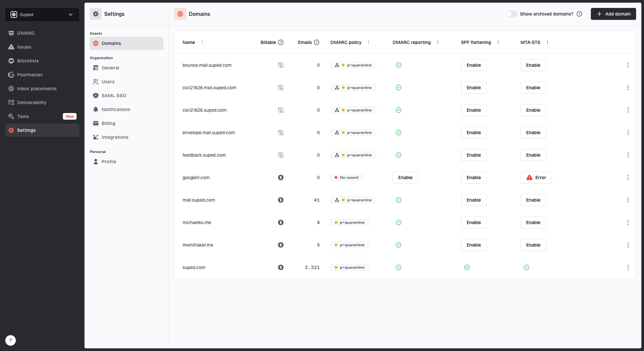The image size is (644, 351).
Task: Enable SPF flattening for mail.suped.com
Action: click(474, 200)
